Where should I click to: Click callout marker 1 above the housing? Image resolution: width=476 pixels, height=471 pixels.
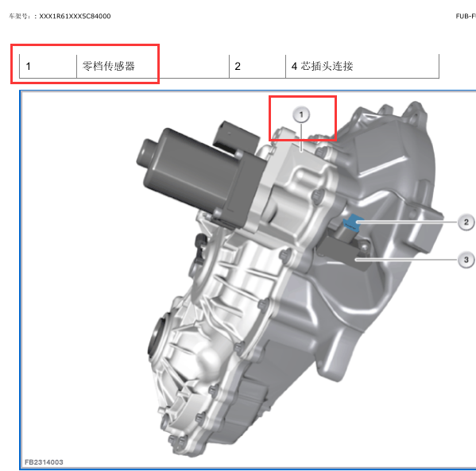(x=301, y=114)
